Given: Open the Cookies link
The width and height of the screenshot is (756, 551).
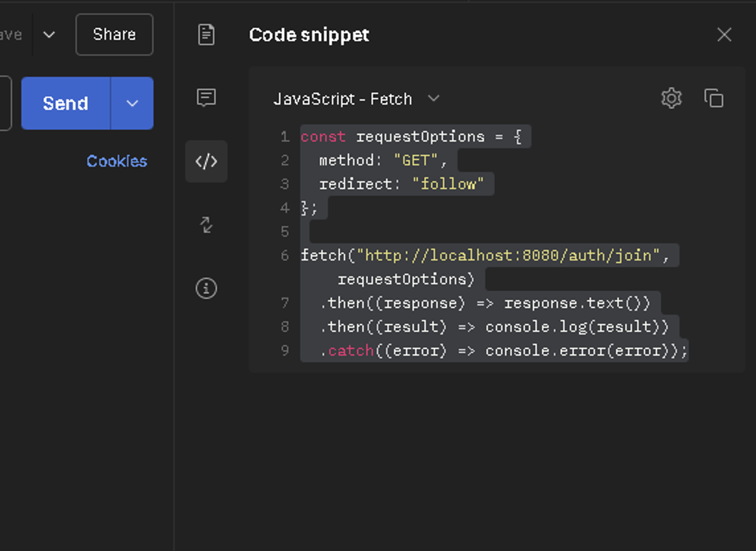Looking at the screenshot, I should (116, 161).
